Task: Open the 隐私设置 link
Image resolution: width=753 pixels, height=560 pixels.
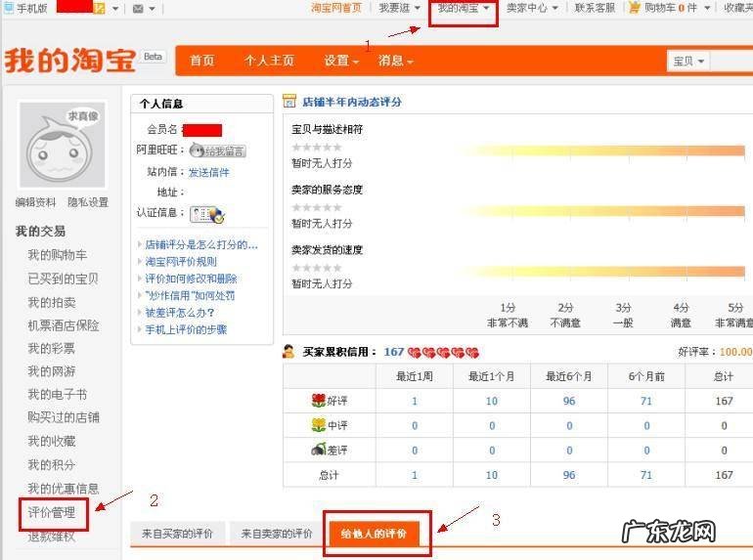Action: (88, 202)
